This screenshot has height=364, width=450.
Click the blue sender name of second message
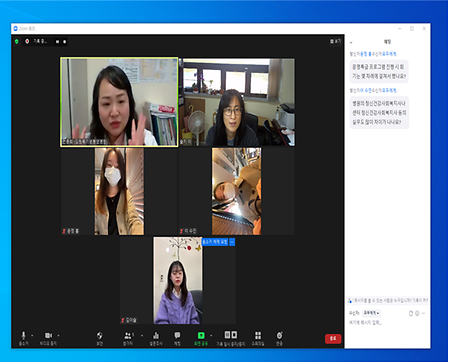pos(367,90)
